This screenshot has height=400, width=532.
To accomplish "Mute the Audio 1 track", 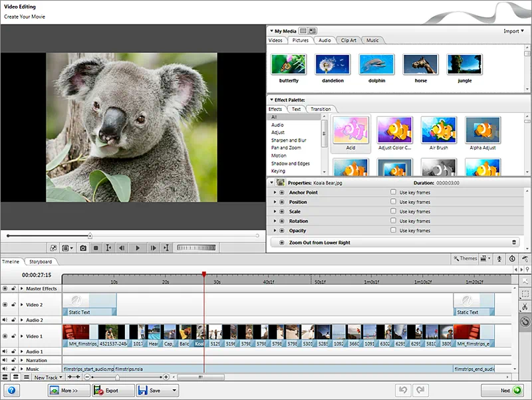I will pyautogui.click(x=5, y=351).
